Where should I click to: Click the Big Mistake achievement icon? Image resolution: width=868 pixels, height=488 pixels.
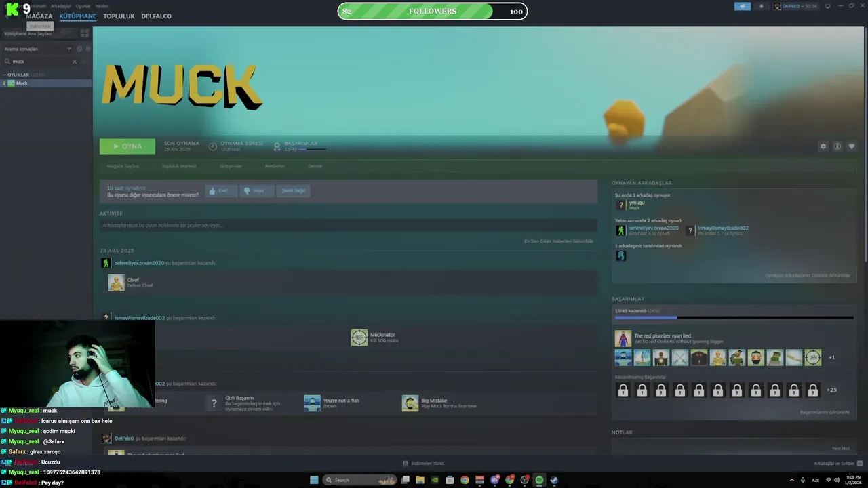click(410, 403)
